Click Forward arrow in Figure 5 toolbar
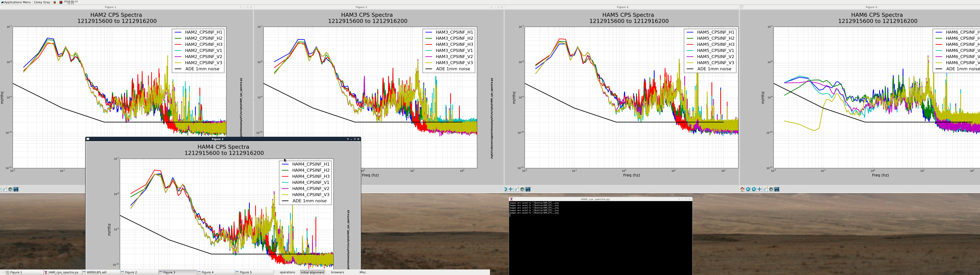The width and height of the screenshot is (980, 275). tap(754, 189)
